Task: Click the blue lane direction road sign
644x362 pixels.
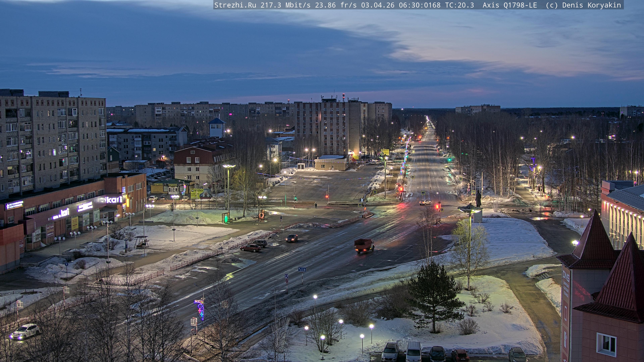Action: click(302, 269)
